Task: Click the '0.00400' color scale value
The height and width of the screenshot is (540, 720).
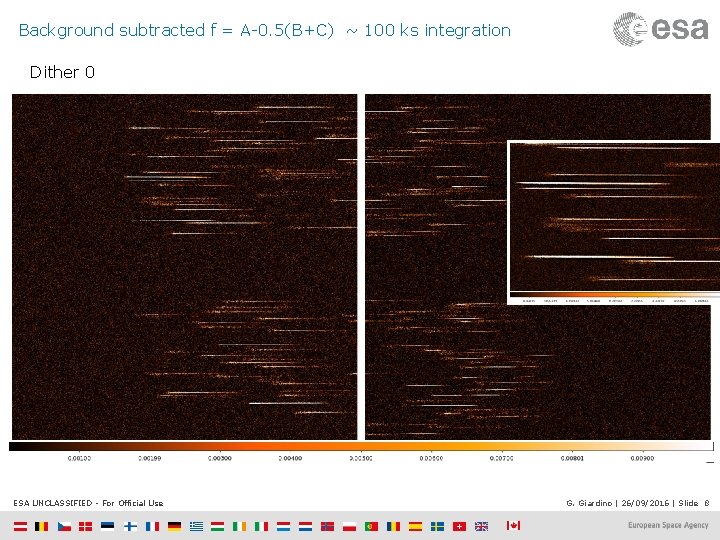Action: 290,458
